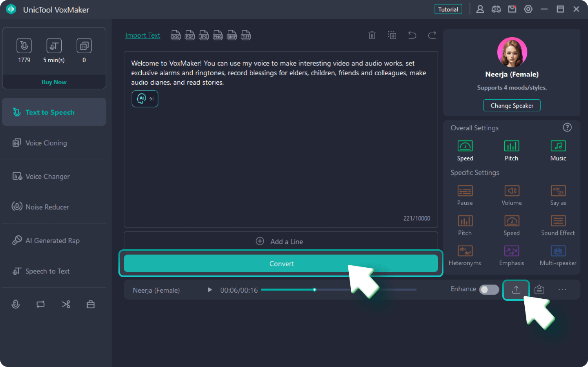The width and height of the screenshot is (588, 367).
Task: Import a TIFF image
Action: 246,35
